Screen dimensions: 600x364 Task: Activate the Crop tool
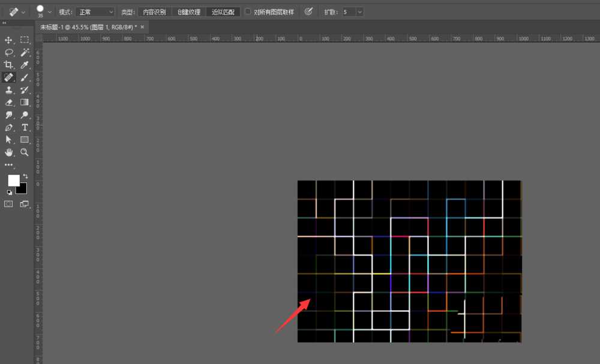(9, 65)
